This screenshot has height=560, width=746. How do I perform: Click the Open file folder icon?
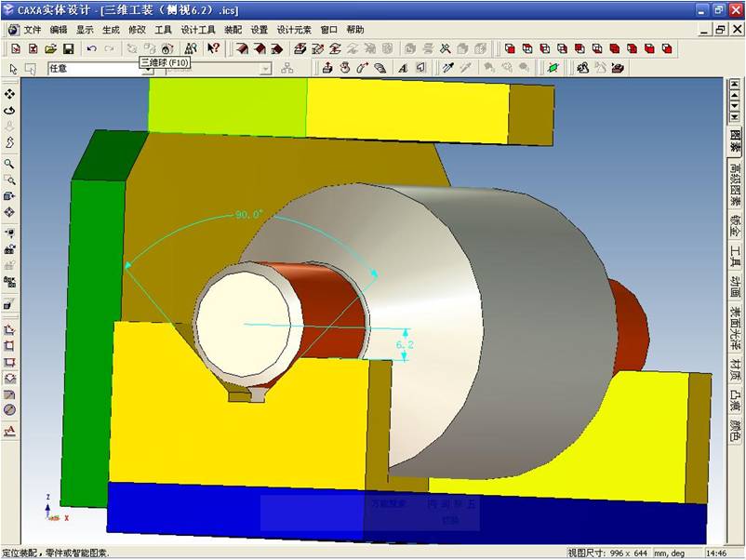point(51,48)
